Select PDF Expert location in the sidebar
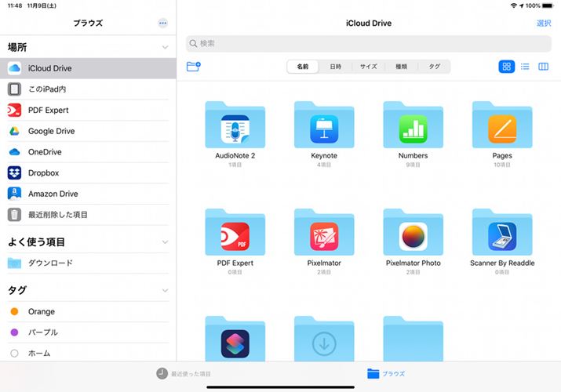 click(x=48, y=111)
